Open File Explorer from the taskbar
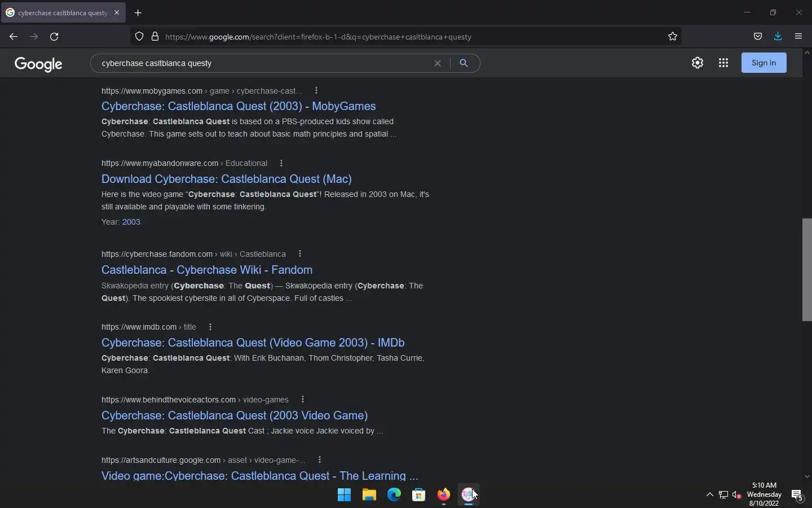 (x=369, y=495)
